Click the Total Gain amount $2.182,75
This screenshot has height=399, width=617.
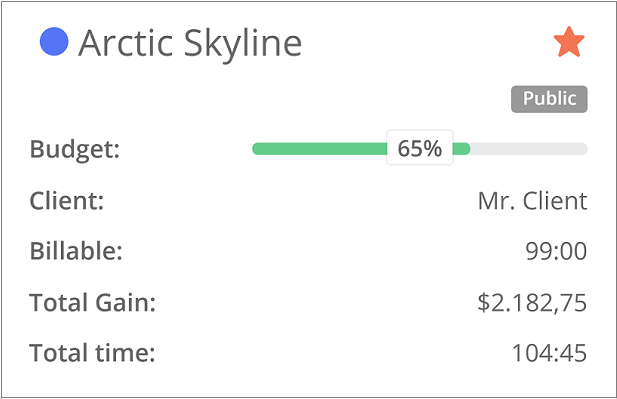click(x=532, y=303)
